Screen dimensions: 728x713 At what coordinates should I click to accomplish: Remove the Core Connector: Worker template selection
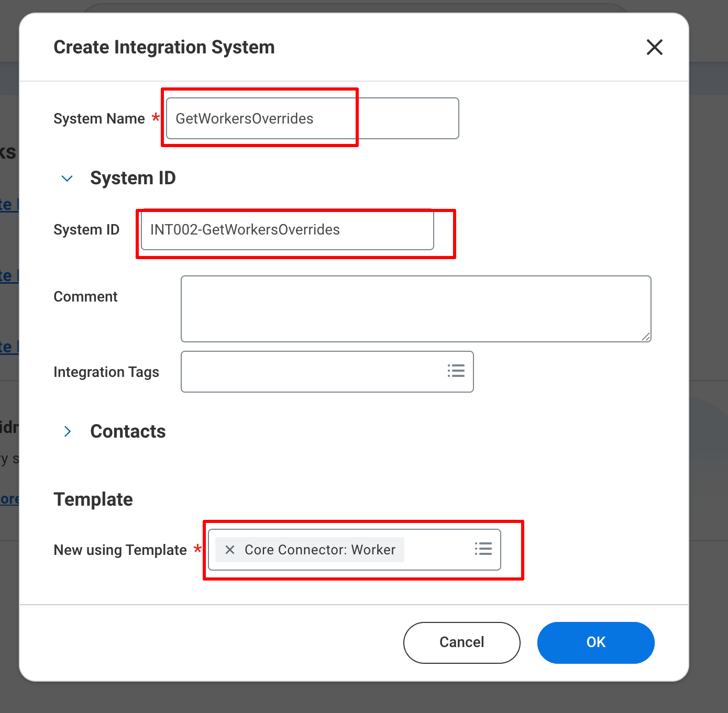pyautogui.click(x=229, y=550)
